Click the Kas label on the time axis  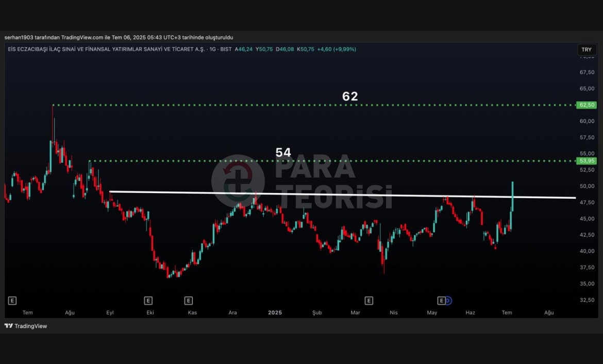pos(192,313)
